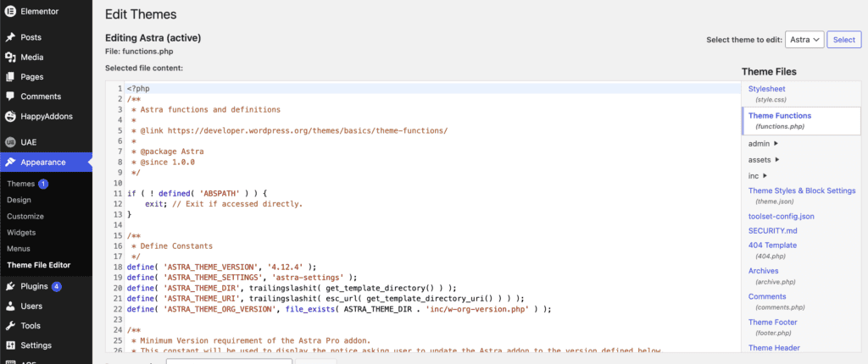Expand the assets folder
Image resolution: width=868 pixels, height=364 pixels.
click(764, 160)
